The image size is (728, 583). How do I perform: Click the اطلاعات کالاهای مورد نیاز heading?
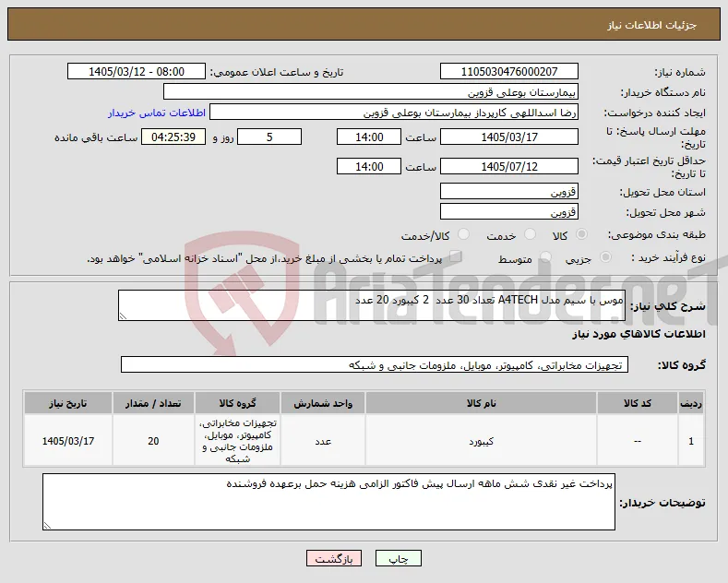[638, 334]
